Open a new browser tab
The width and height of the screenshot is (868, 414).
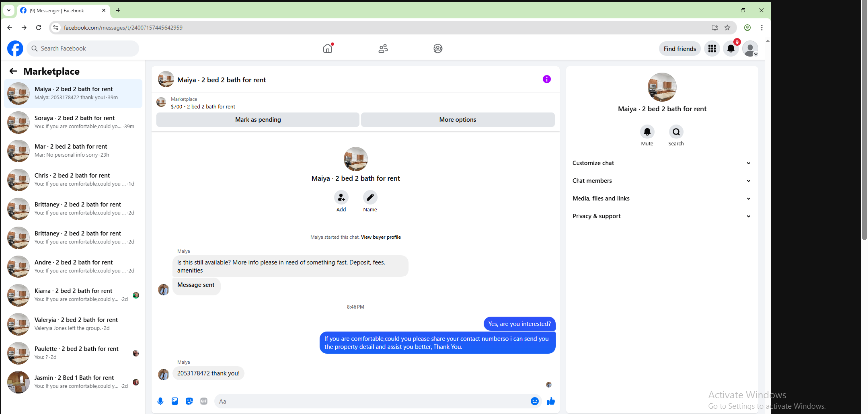point(118,10)
